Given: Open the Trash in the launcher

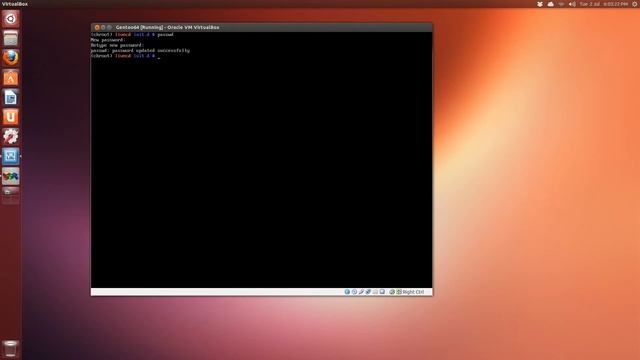Looking at the screenshot, I should (11, 349).
